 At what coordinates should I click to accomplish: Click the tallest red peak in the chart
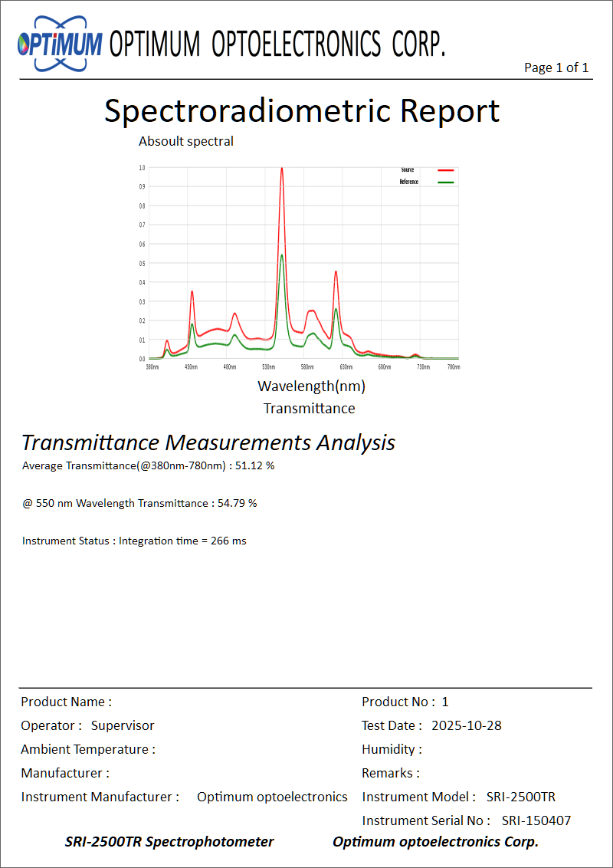pos(282,170)
